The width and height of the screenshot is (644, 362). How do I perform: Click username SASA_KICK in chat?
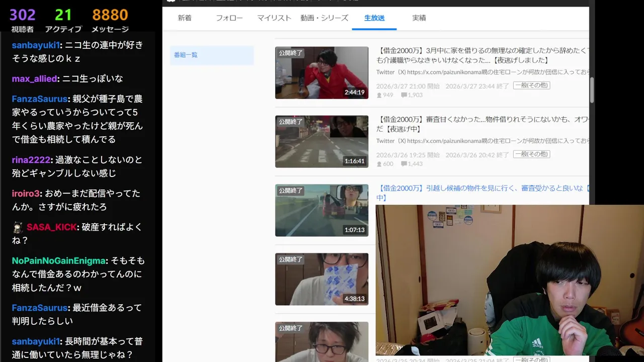tap(51, 227)
